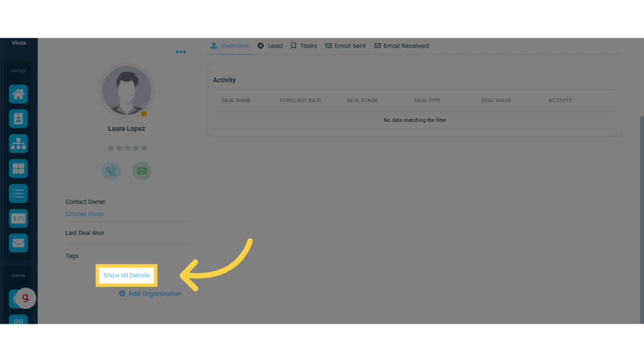Click the Laura Lopez name text
Viewport: 644px width, 362px height.
(127, 129)
